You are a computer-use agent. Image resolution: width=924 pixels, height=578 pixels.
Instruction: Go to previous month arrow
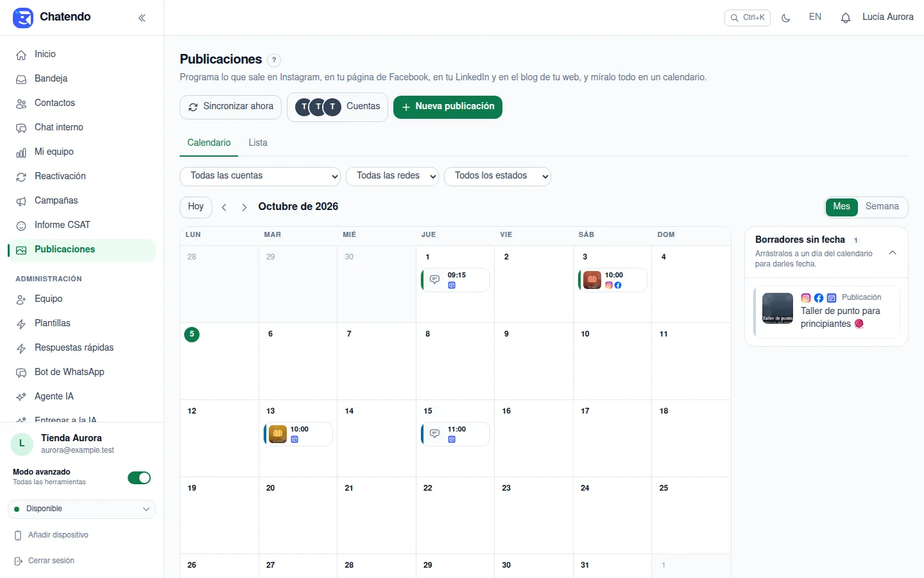pyautogui.click(x=224, y=207)
